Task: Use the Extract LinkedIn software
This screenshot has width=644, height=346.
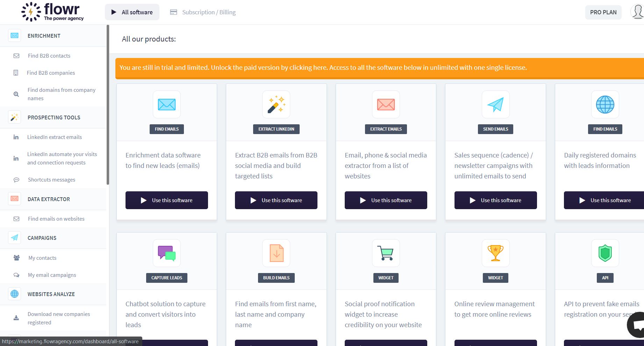Action: (276, 200)
